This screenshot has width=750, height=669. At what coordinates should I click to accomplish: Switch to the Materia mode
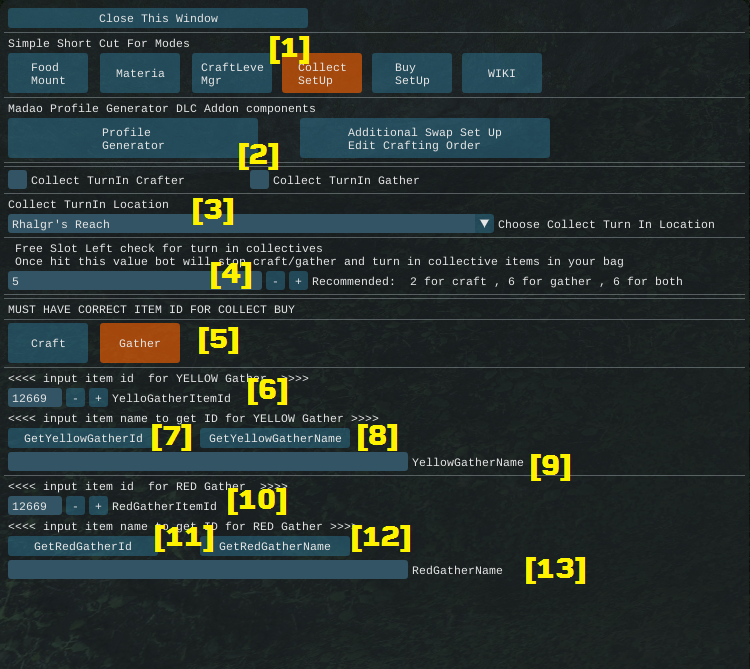[140, 74]
